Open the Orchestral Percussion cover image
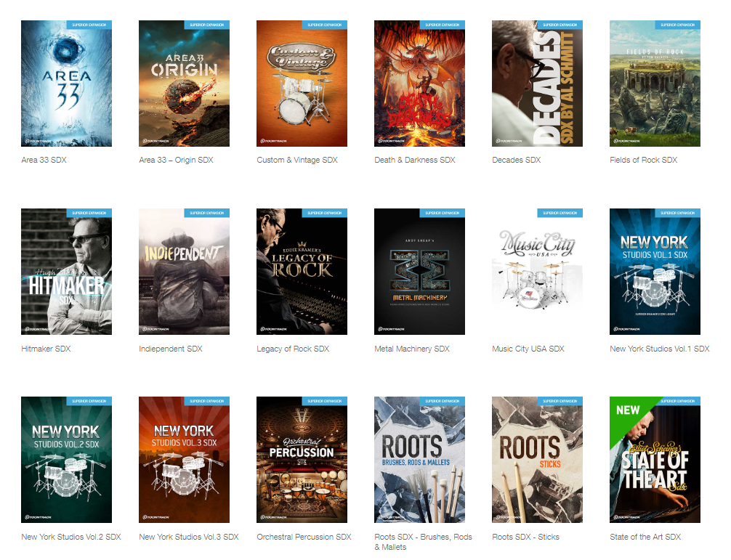The image size is (731, 560). tap(302, 460)
